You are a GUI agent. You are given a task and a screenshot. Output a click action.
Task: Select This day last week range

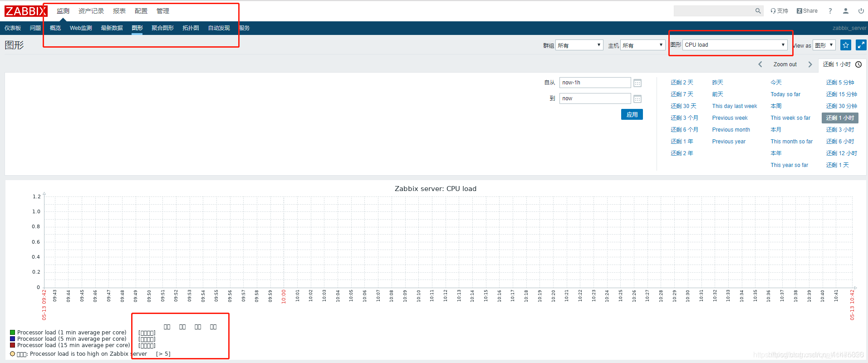735,106
